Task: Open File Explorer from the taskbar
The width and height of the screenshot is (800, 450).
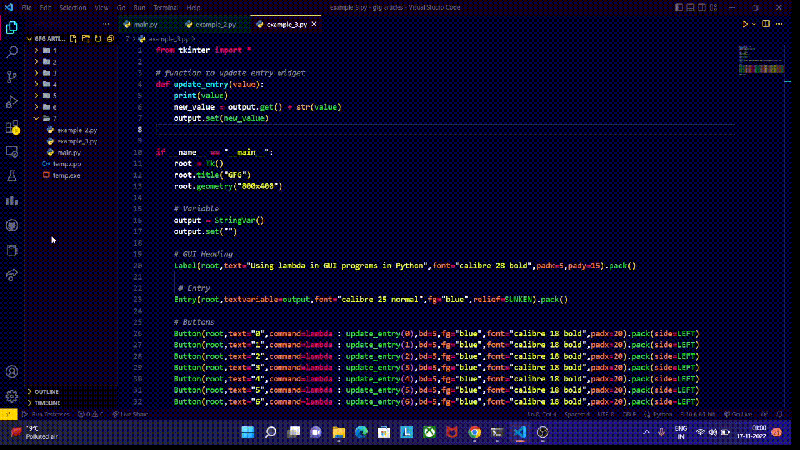Action: pyautogui.click(x=339, y=432)
